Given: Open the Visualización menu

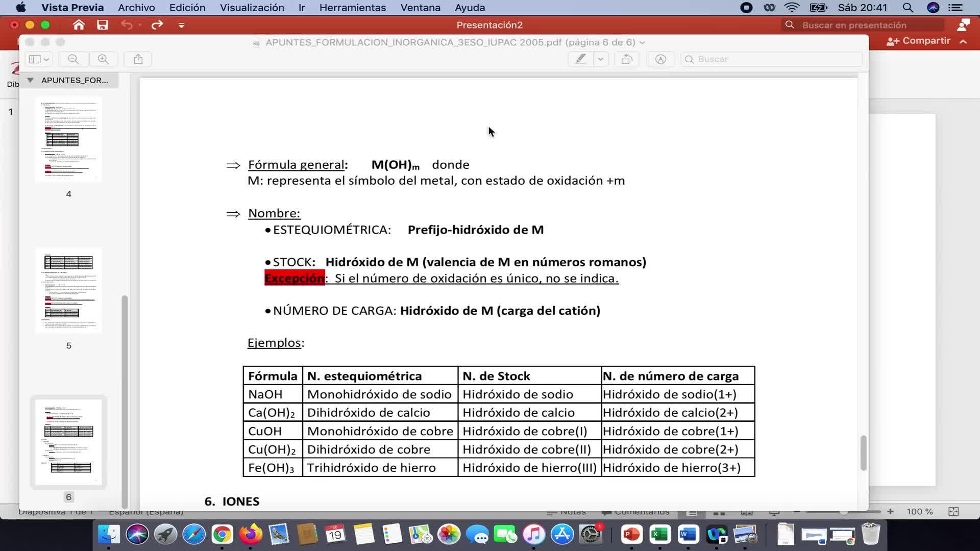Looking at the screenshot, I should pos(252,8).
